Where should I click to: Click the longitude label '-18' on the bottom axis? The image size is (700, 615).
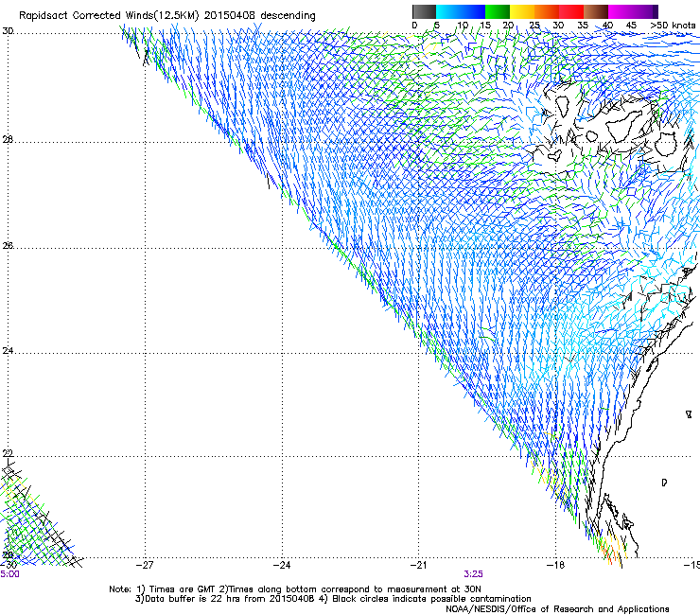(x=556, y=565)
